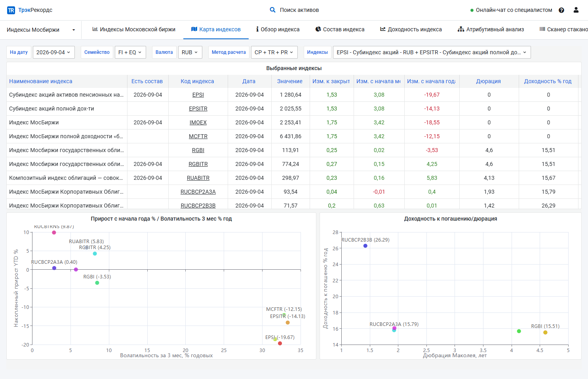Viewport: 588px width, 379px height.
Task: Open Сканер стаканов tab
Action: click(x=564, y=29)
